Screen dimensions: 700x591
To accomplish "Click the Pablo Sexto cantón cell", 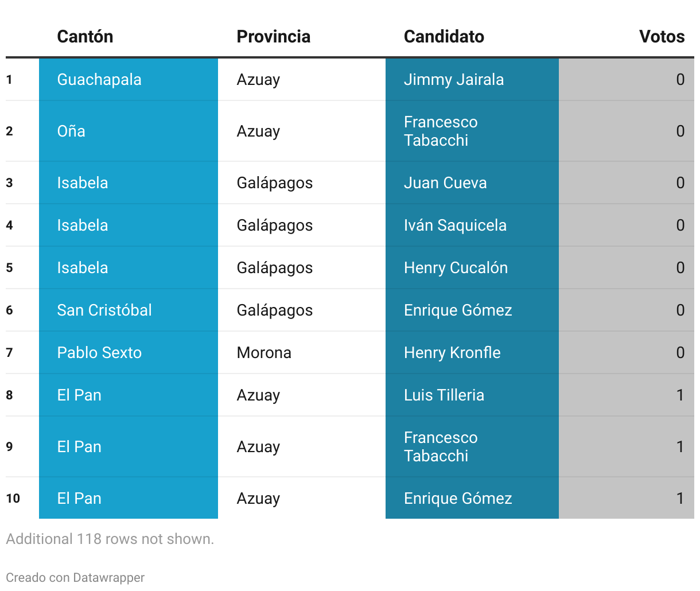I will click(129, 353).
